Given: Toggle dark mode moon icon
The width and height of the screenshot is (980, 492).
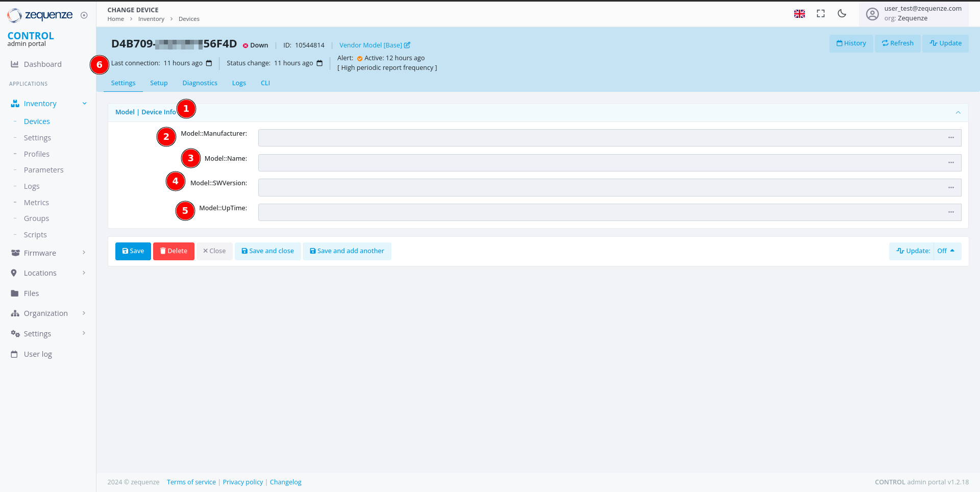Looking at the screenshot, I should click(842, 14).
